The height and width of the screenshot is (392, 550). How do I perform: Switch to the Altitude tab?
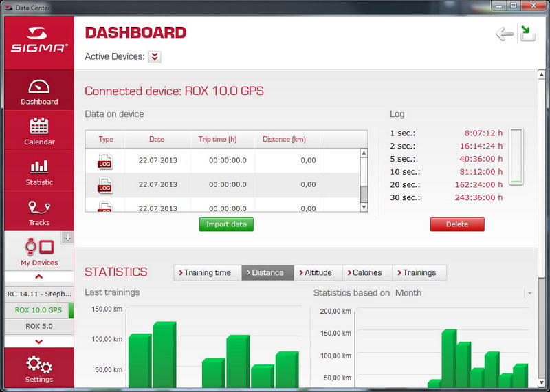click(318, 272)
